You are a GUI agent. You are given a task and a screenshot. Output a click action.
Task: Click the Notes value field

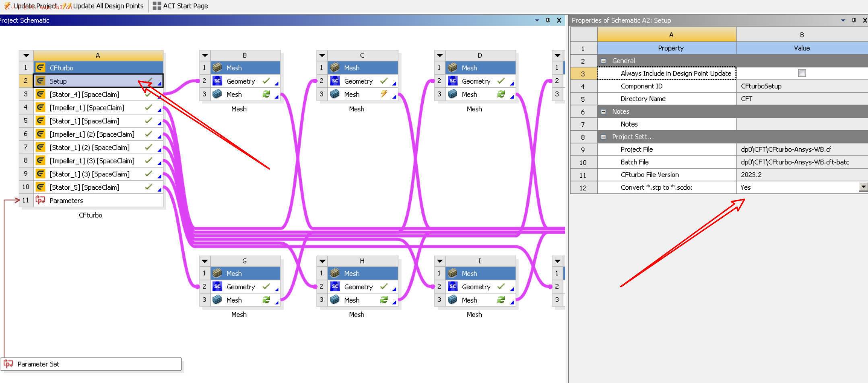(801, 124)
